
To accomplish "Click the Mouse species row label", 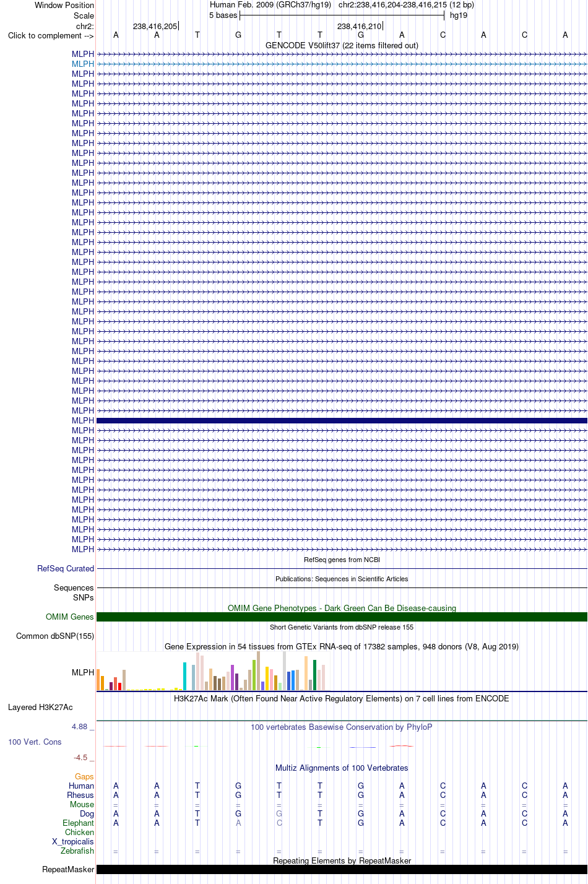I will (x=82, y=804).
